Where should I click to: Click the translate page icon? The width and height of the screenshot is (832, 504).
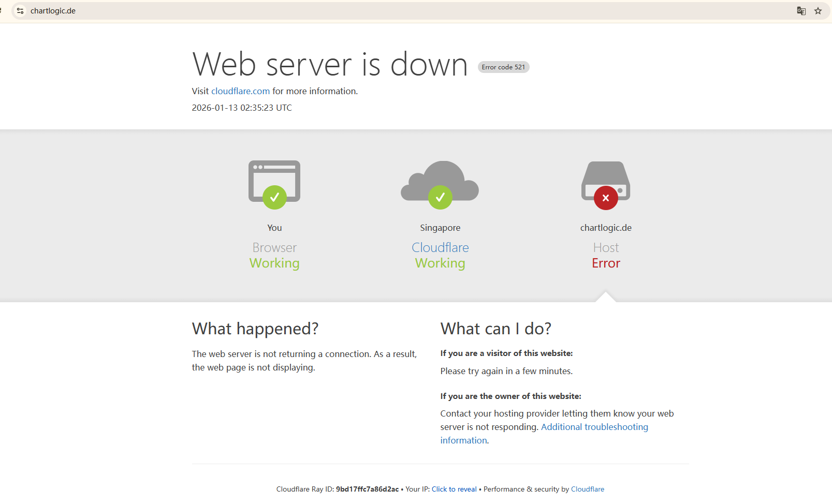pos(801,11)
